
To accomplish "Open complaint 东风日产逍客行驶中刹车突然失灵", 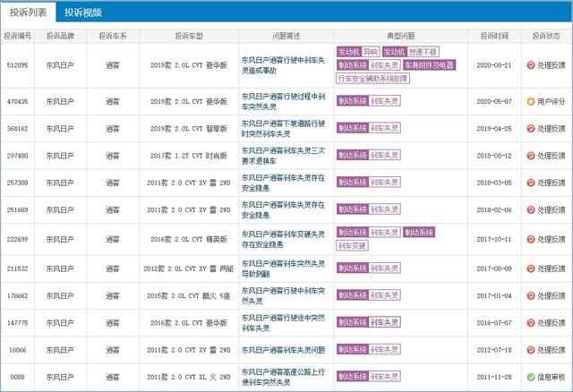I will (x=283, y=296).
